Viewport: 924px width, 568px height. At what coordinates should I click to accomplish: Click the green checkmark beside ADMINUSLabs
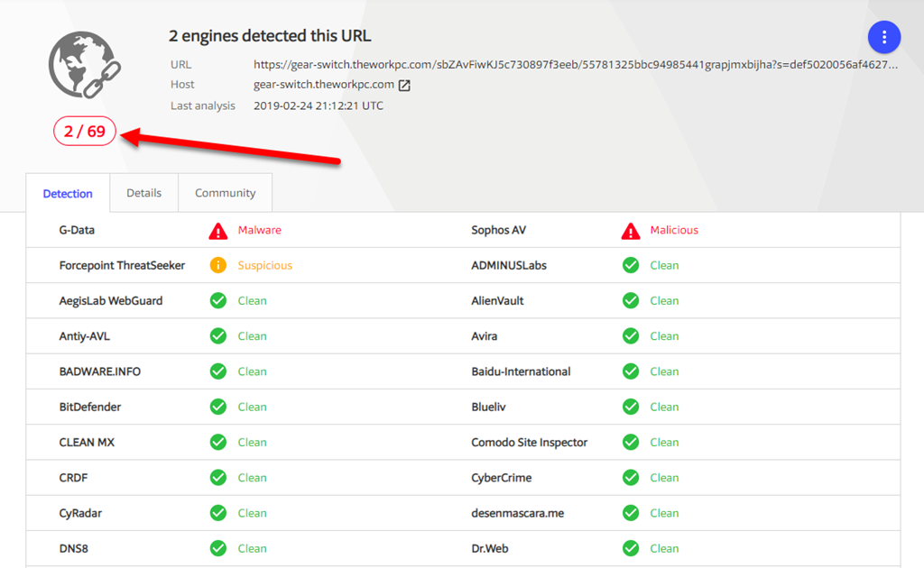point(631,266)
